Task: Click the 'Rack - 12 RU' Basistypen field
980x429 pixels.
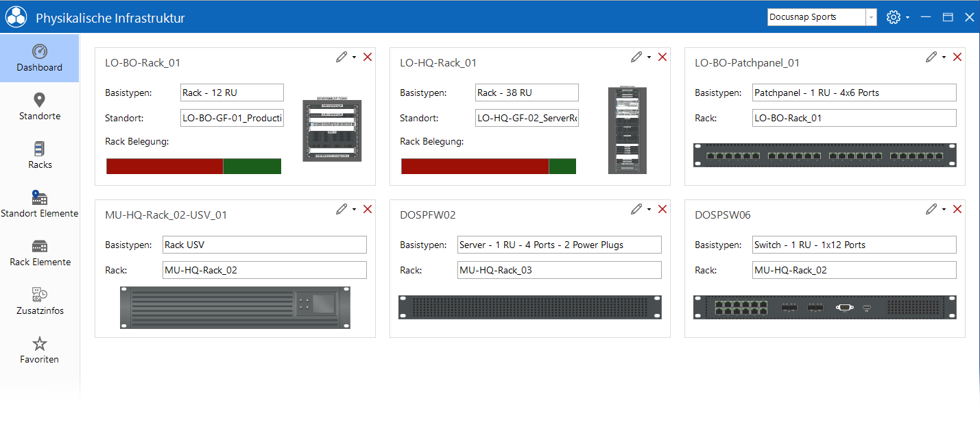Action: [232, 93]
